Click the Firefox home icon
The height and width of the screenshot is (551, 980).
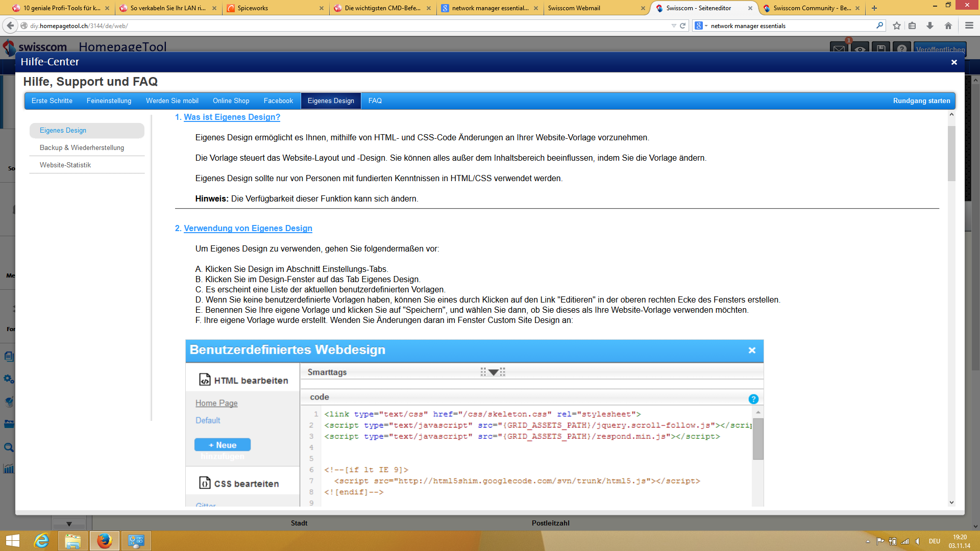click(x=948, y=26)
